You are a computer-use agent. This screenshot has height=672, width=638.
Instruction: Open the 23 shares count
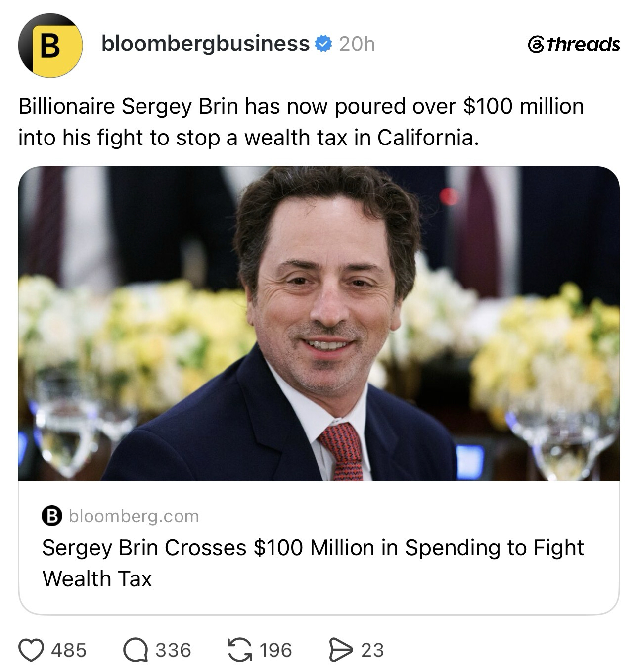[372, 650]
